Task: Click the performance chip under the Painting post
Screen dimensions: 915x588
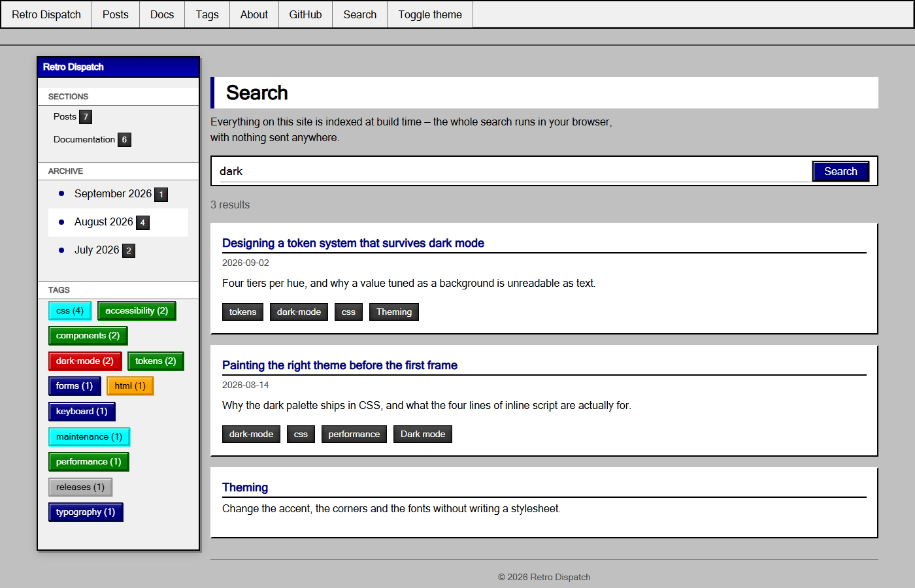Action: 354,434
